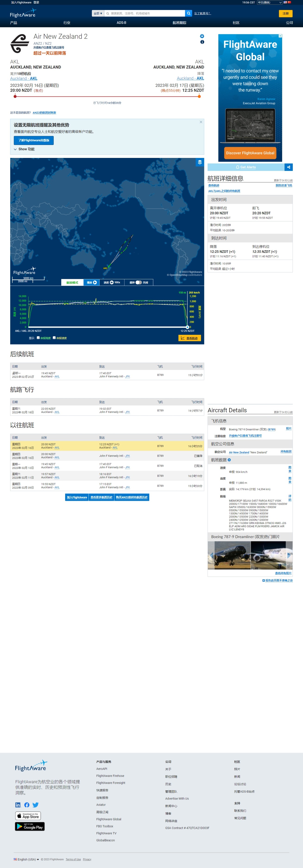The image size is (303, 868).
Task: Close the premium account promo banner
Action: pyautogui.click(x=201, y=122)
